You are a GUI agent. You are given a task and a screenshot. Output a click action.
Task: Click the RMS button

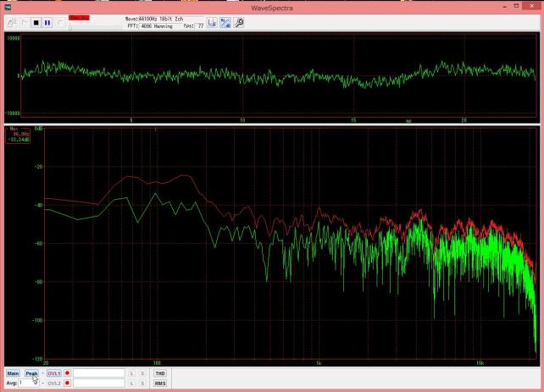pos(160,383)
